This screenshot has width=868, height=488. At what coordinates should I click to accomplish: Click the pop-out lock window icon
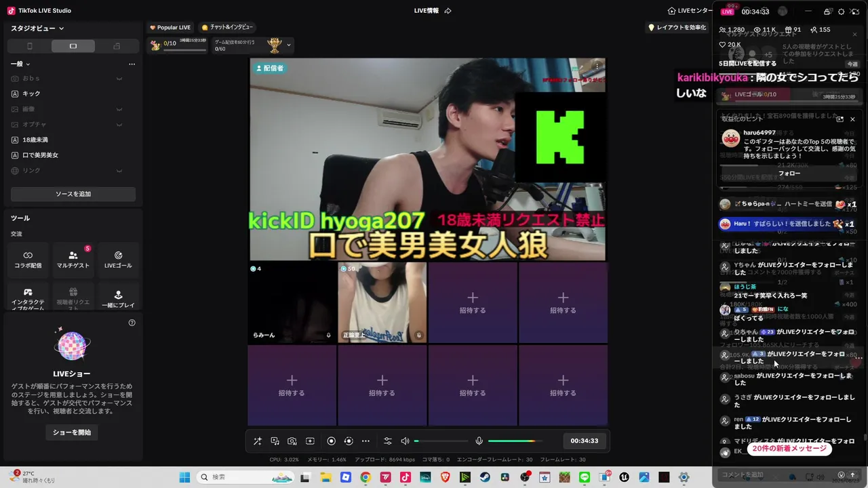(x=827, y=12)
